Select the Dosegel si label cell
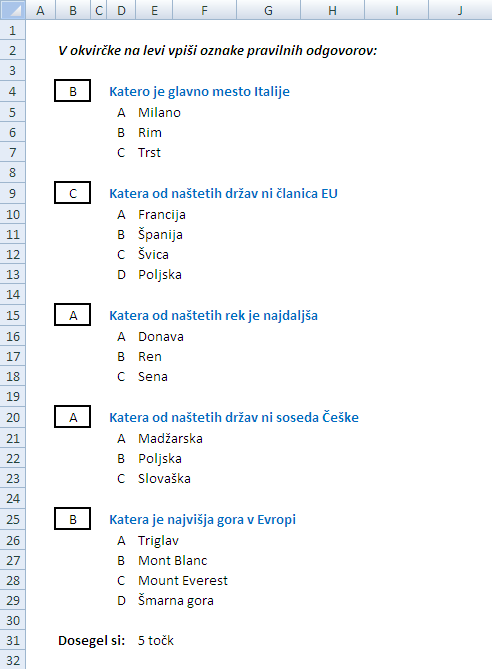492x669 pixels. point(91,640)
